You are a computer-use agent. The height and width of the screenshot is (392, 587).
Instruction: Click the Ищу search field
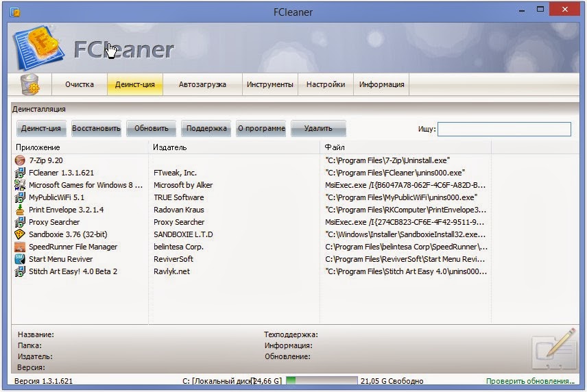click(504, 129)
